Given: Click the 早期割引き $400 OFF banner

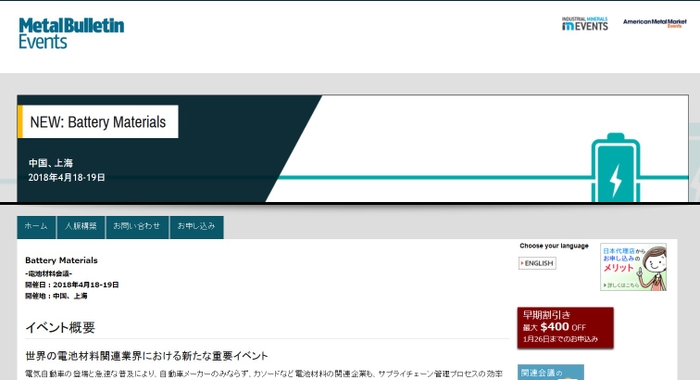Looking at the screenshot, I should point(565,327).
